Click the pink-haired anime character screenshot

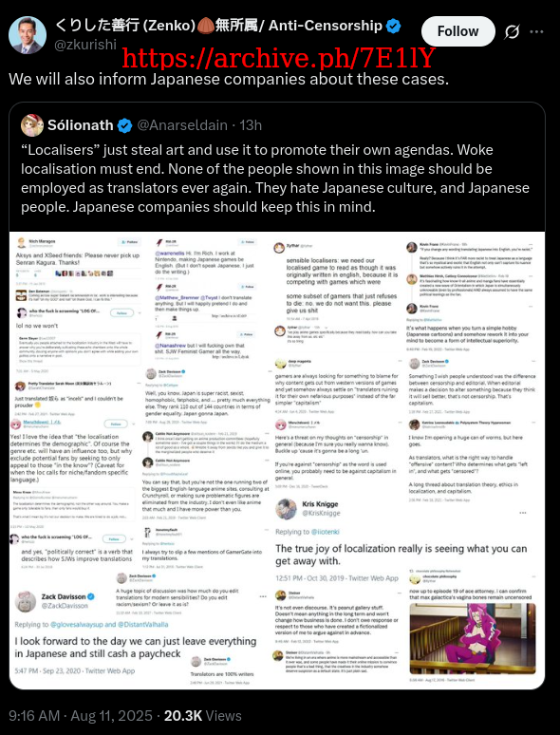[473, 638]
